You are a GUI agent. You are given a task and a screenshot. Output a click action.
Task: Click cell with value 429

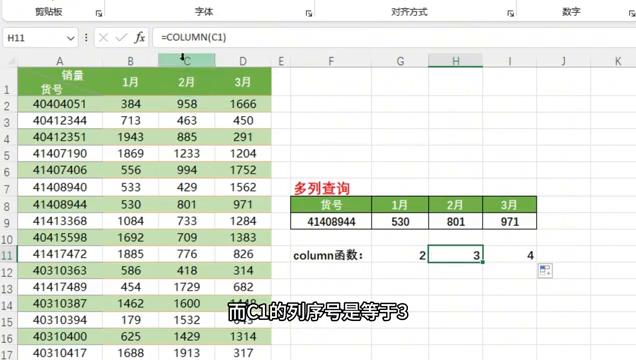point(187,187)
